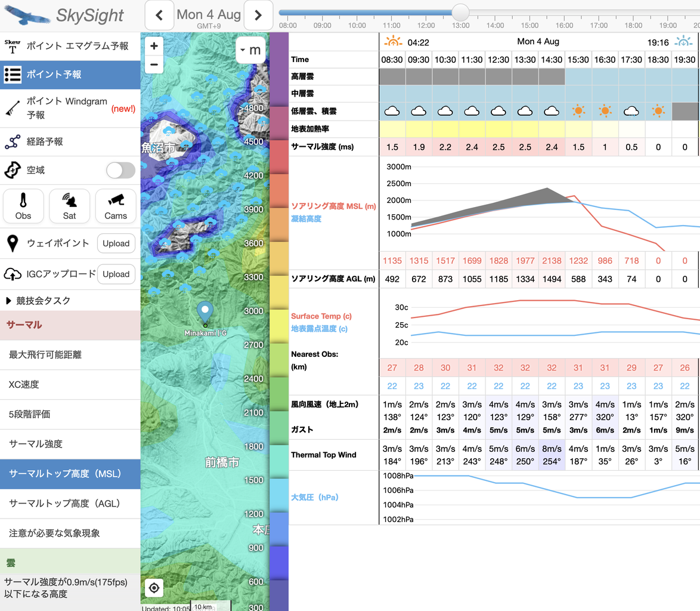Click the 大気圧（hPa） label

point(315,497)
